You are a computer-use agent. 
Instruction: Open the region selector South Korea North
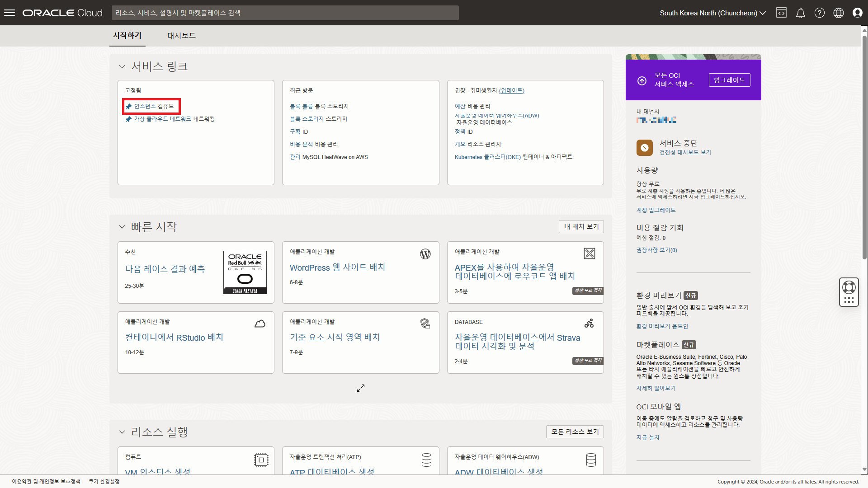pyautogui.click(x=712, y=13)
